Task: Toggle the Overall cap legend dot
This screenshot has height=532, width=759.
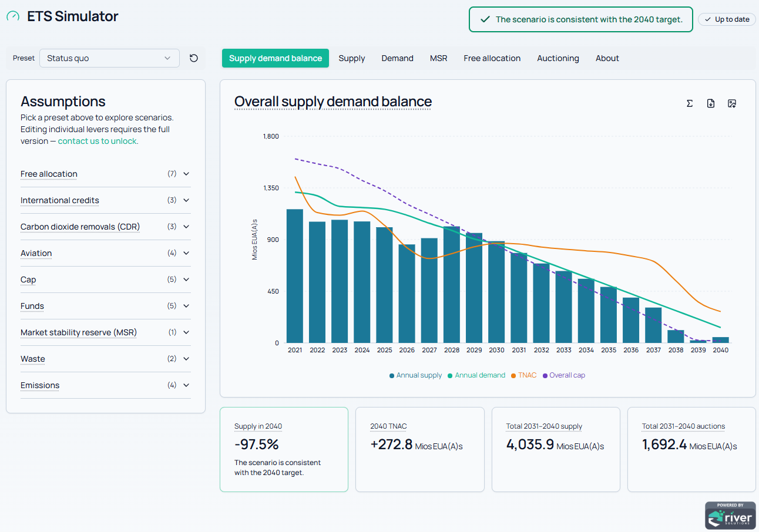Action: pos(545,375)
